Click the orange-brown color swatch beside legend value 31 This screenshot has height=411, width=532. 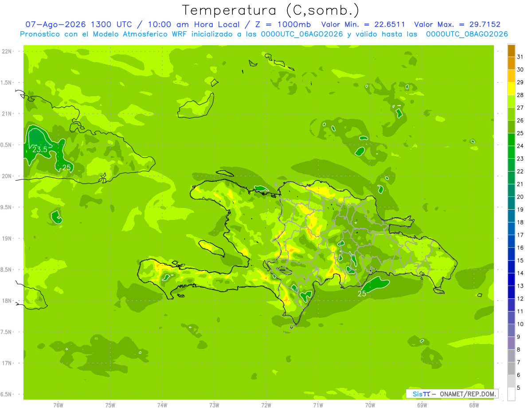[511, 51]
